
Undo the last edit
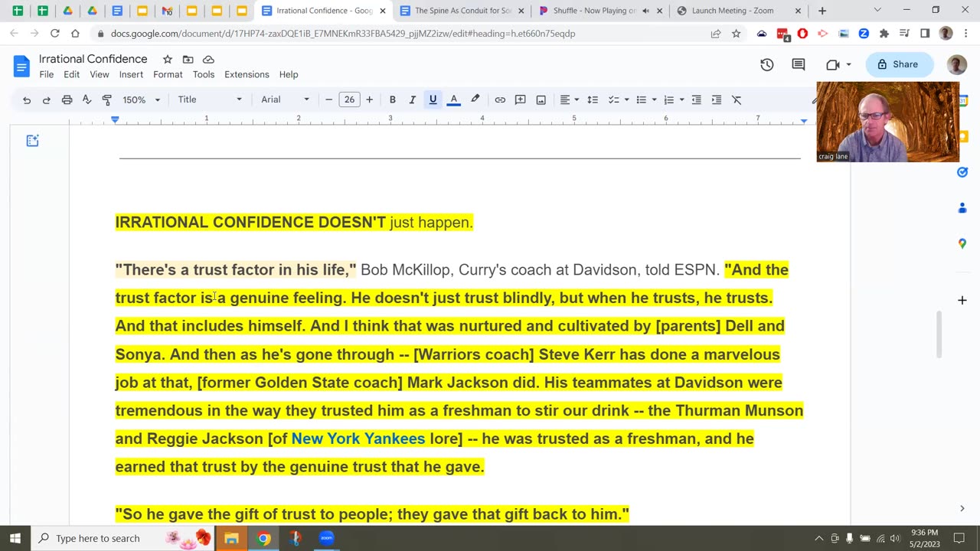pos(27,99)
